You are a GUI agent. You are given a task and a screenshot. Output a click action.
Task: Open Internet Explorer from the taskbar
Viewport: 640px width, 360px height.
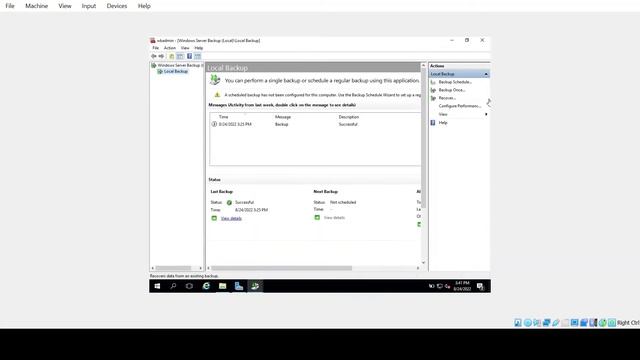(206, 286)
